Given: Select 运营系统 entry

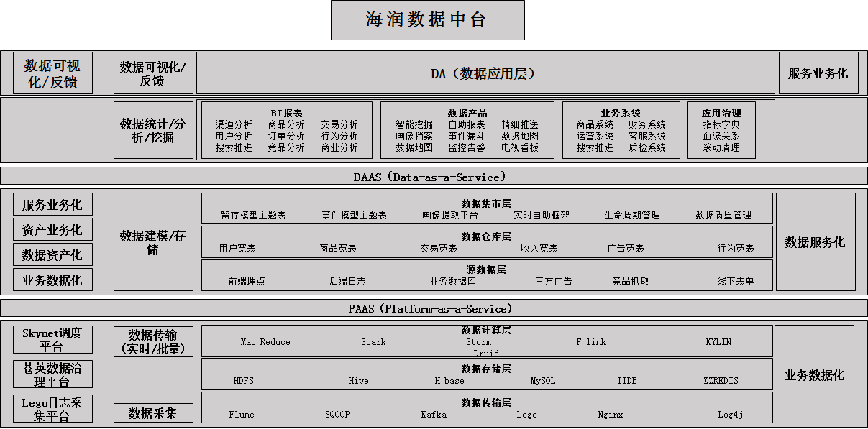Looking at the screenshot, I should point(595,136).
